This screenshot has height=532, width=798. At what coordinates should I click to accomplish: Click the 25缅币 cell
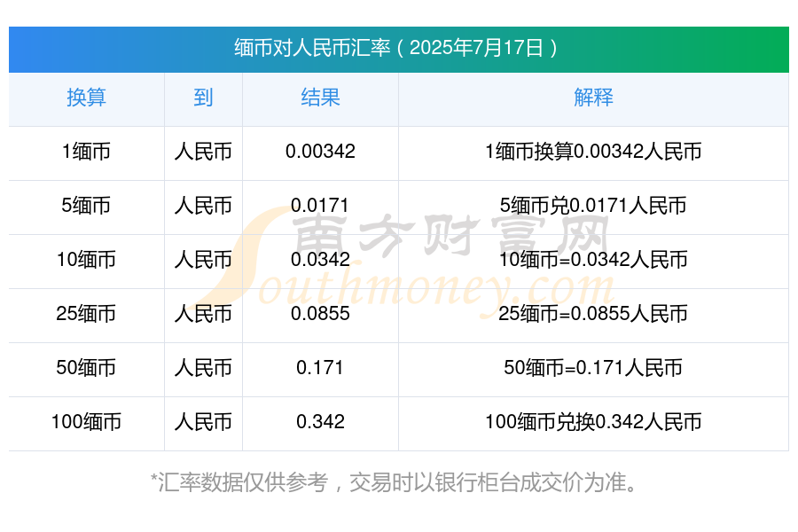coord(87,314)
